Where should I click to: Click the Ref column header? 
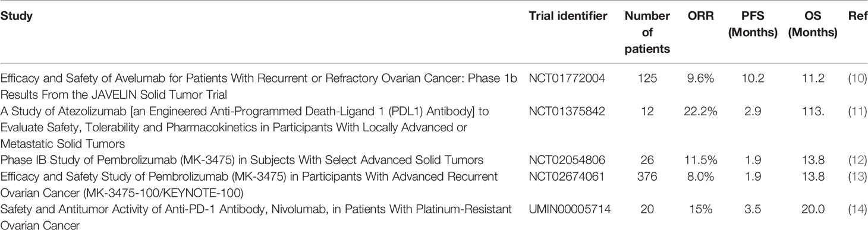pos(856,16)
